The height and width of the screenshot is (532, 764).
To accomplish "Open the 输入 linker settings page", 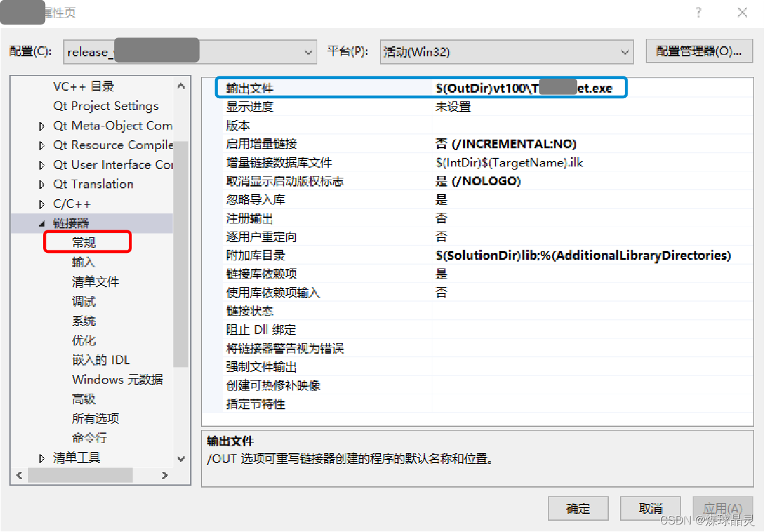I will coord(84,262).
